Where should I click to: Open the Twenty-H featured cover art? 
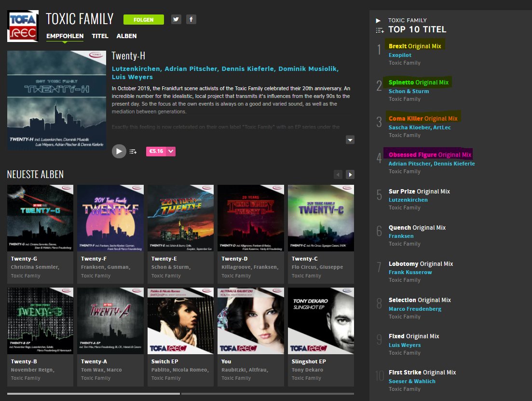[56, 100]
